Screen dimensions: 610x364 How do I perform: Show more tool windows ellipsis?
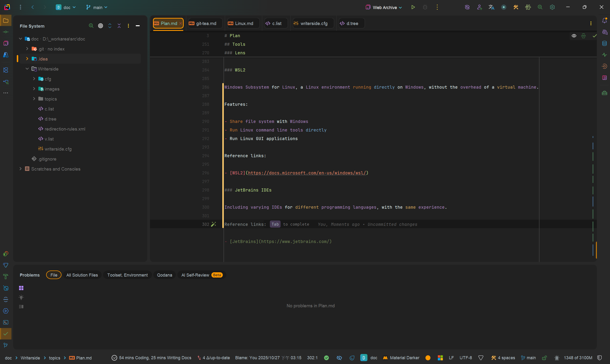6,93
